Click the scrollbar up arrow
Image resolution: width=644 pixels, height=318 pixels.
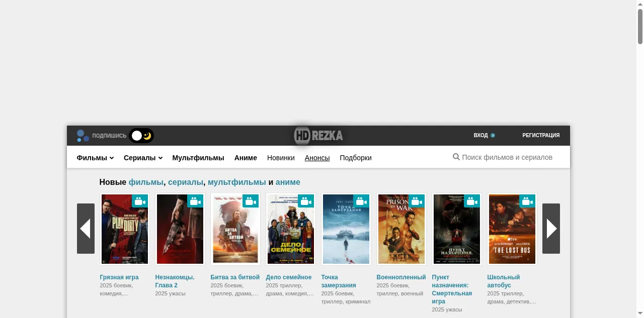pos(640,4)
